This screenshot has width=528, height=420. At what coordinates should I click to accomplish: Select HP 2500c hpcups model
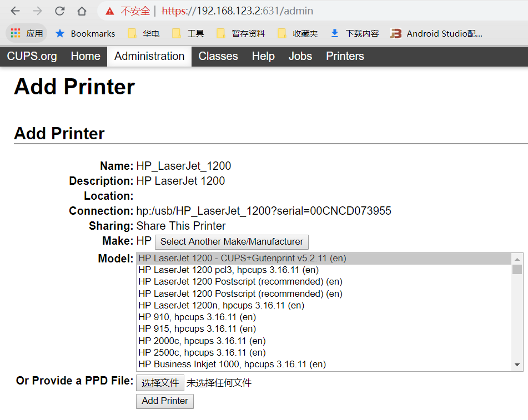[324, 353]
